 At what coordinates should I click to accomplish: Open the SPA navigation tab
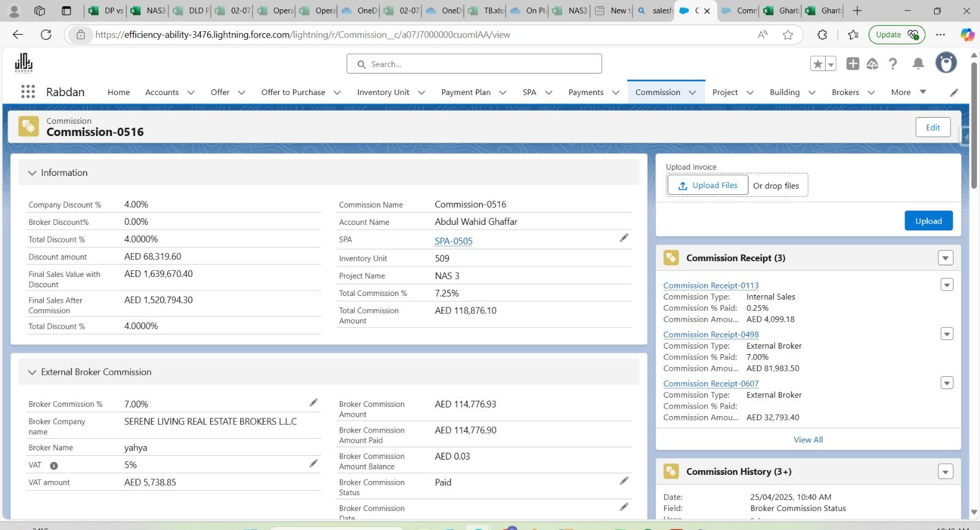tap(529, 93)
